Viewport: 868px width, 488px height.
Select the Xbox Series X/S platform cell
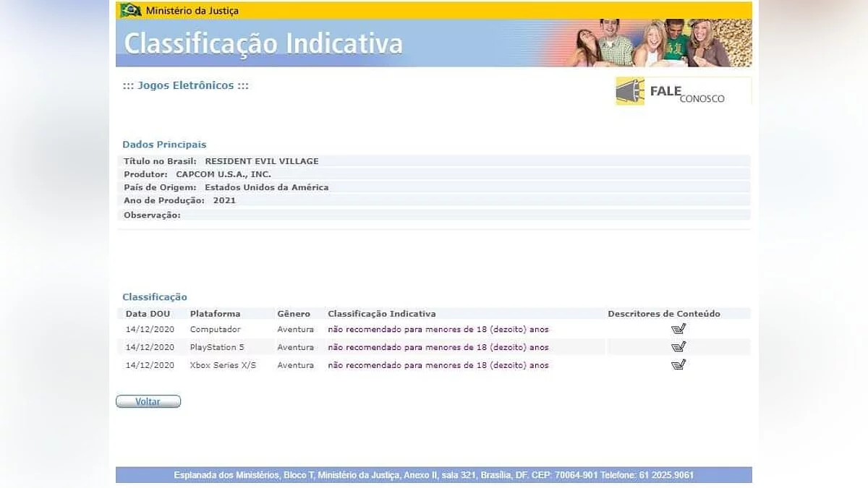click(x=223, y=365)
